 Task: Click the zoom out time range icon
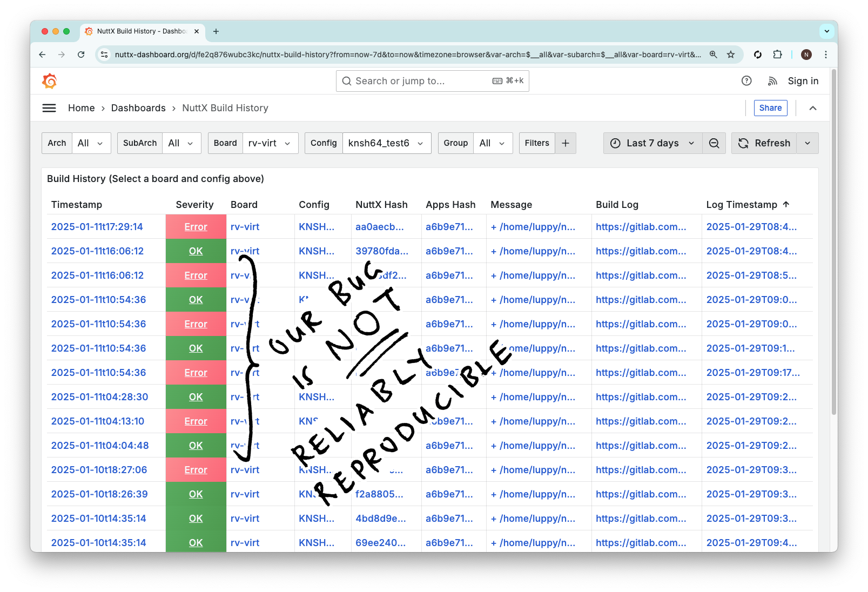714,143
